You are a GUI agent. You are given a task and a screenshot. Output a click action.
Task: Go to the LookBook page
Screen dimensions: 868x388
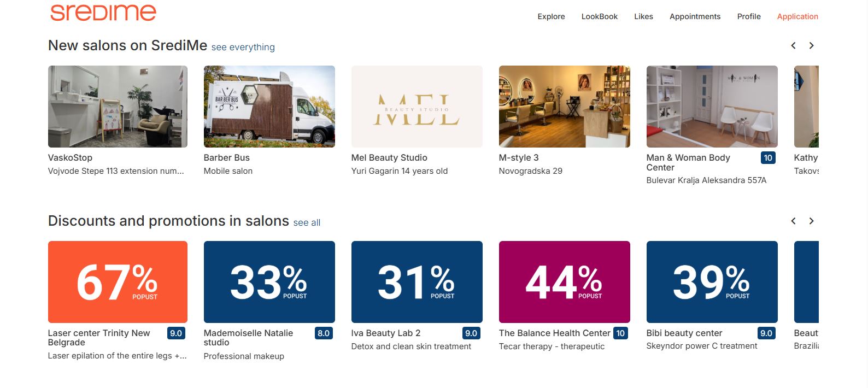point(599,16)
